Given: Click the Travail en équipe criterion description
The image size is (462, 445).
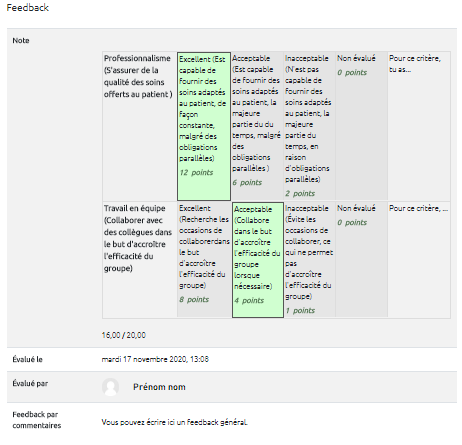Looking at the screenshot, I should pos(138,238).
